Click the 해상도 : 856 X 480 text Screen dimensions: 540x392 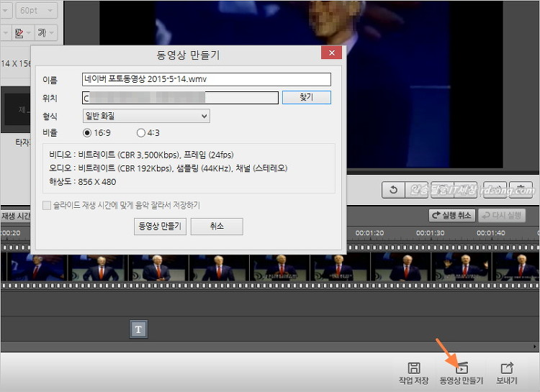click(x=83, y=182)
